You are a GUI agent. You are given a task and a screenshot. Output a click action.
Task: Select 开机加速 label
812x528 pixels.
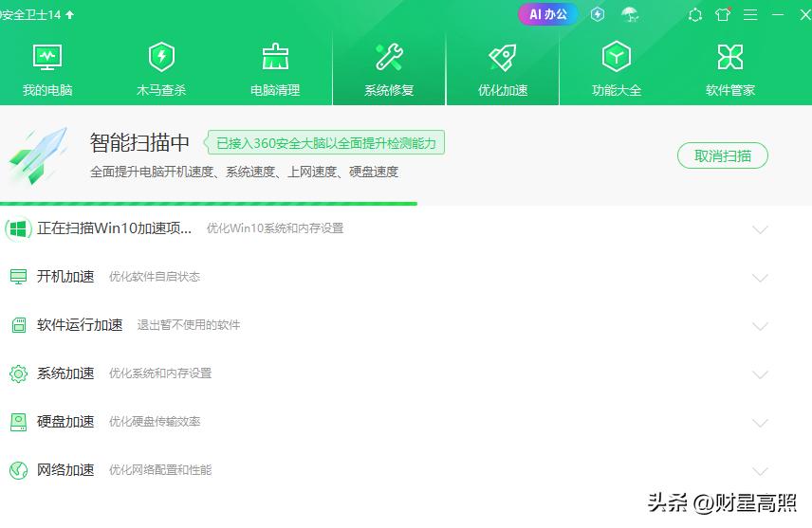[x=65, y=277]
